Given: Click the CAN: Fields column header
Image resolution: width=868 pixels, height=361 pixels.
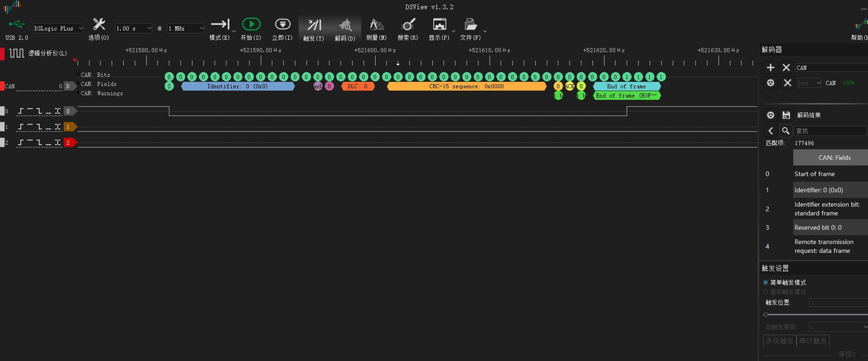Looking at the screenshot, I should point(834,158).
